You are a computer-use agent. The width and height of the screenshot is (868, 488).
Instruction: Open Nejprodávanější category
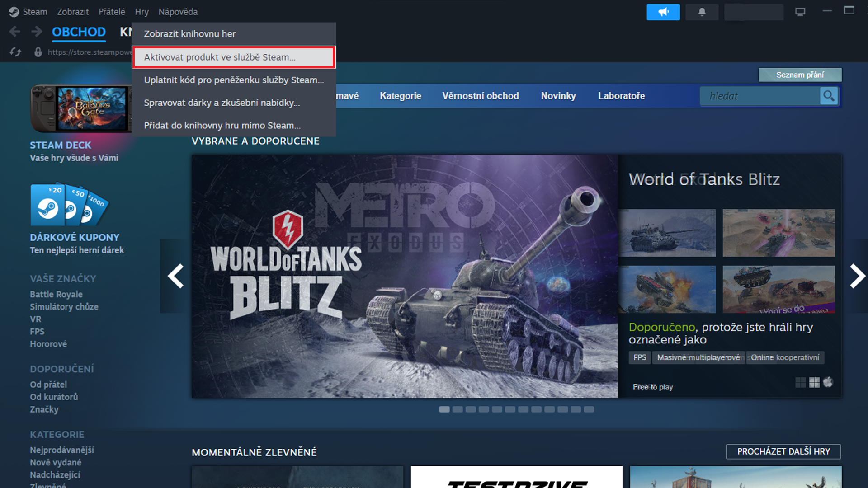click(x=62, y=450)
